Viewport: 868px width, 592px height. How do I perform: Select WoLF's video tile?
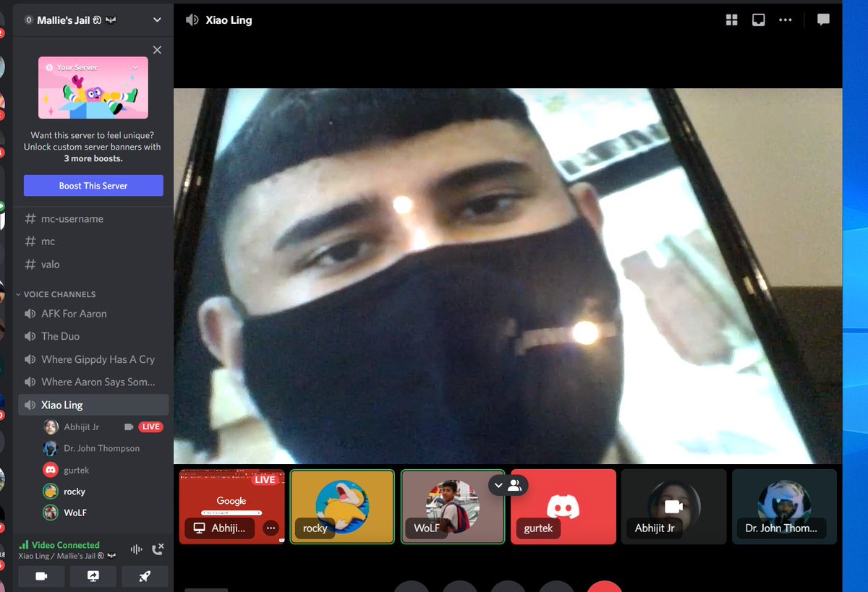point(453,507)
